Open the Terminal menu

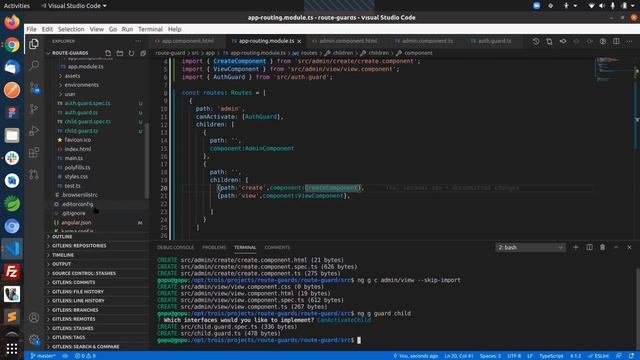point(150,29)
